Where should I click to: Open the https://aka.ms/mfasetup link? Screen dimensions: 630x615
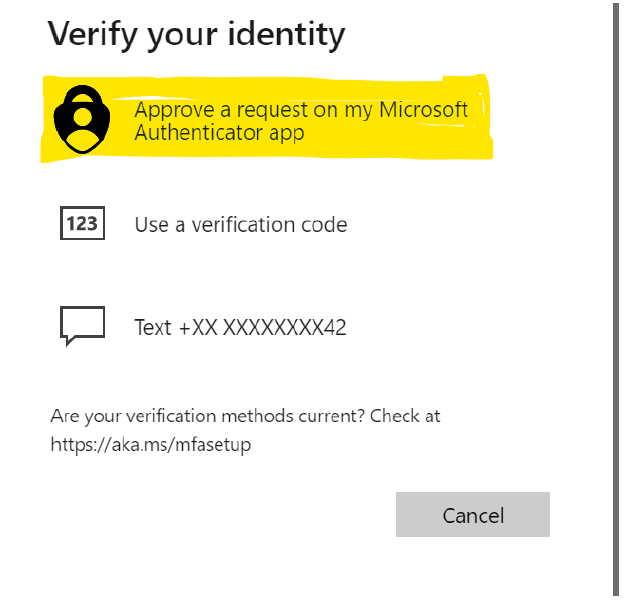click(x=150, y=445)
